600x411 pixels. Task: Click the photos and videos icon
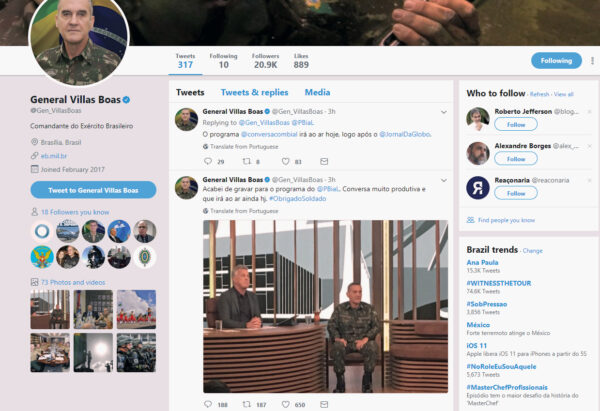(x=34, y=282)
